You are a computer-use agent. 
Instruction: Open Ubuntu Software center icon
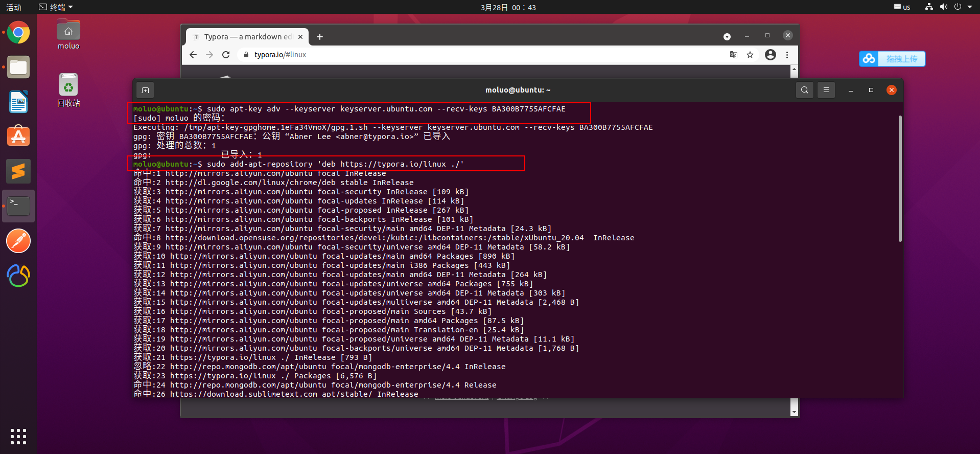[x=18, y=137]
